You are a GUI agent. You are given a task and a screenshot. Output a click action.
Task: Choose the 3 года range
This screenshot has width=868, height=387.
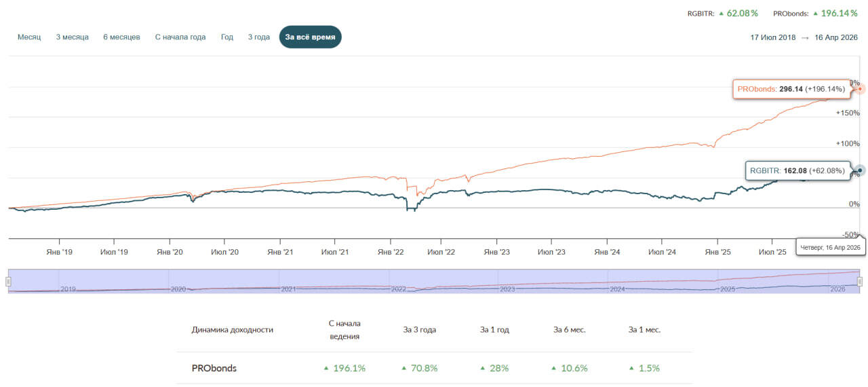[x=259, y=37]
